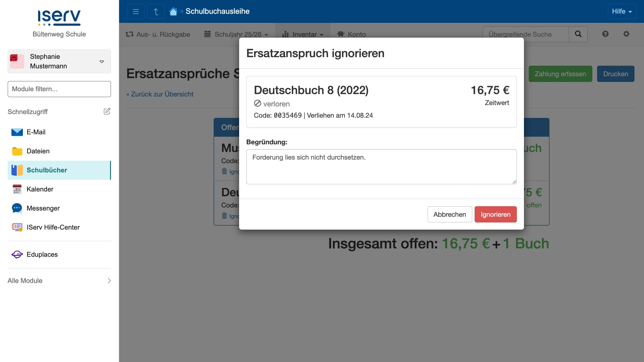The width and height of the screenshot is (644, 362).
Task: Open the Kalender module
Action: (40, 189)
